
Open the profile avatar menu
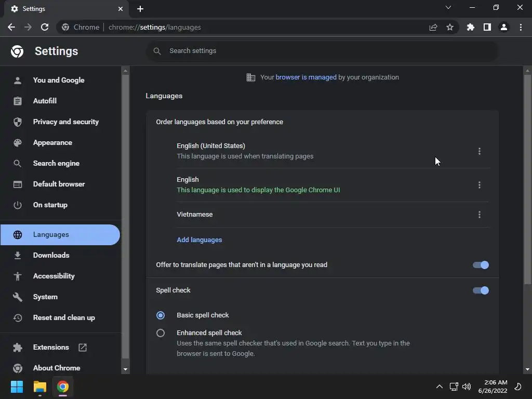tap(503, 27)
